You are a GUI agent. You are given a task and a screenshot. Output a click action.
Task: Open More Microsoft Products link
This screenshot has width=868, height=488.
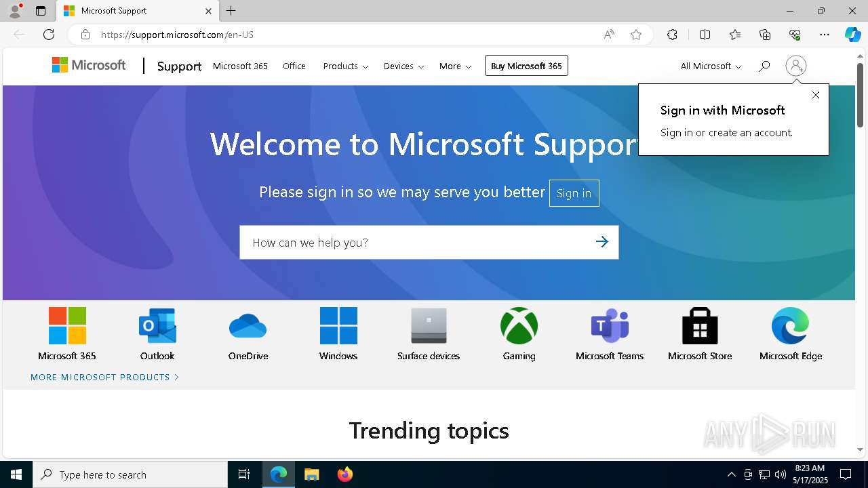click(104, 377)
